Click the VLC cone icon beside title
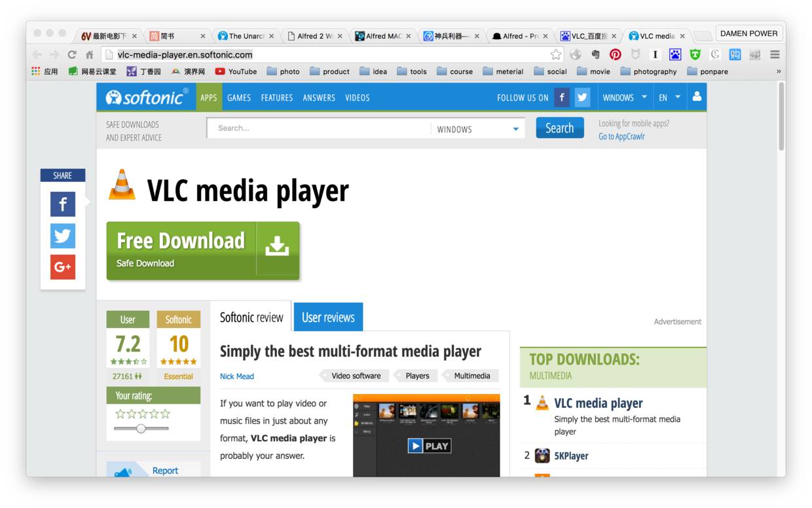Screen dimensions: 812x508 click(122, 185)
